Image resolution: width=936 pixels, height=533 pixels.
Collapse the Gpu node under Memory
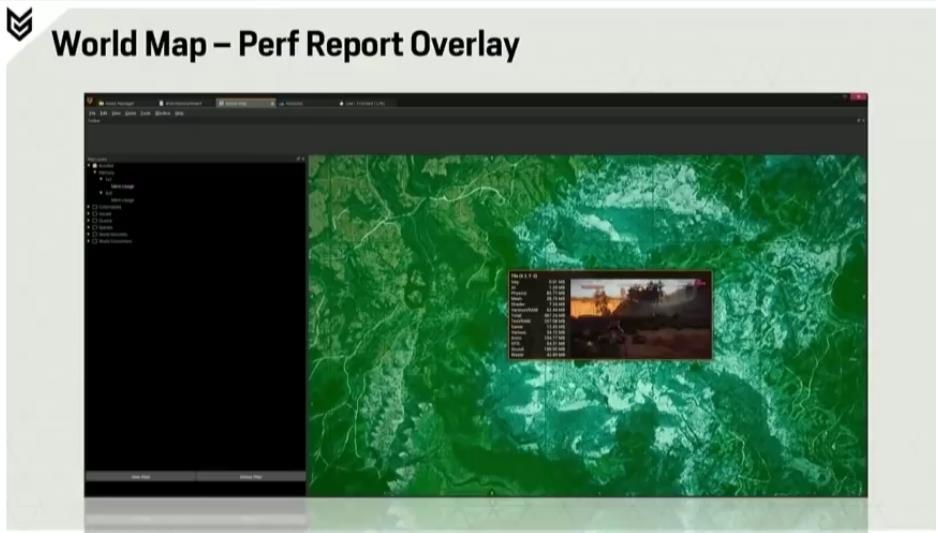pyautogui.click(x=101, y=193)
